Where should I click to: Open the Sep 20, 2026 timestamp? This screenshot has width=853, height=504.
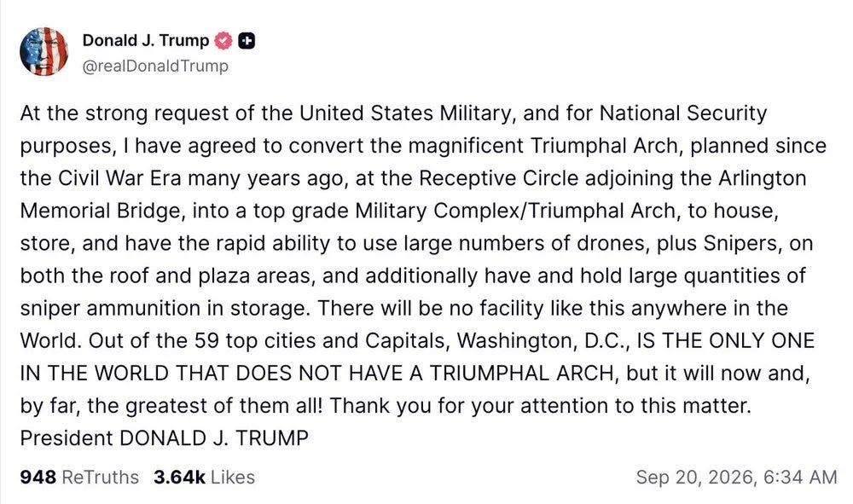pos(737,477)
